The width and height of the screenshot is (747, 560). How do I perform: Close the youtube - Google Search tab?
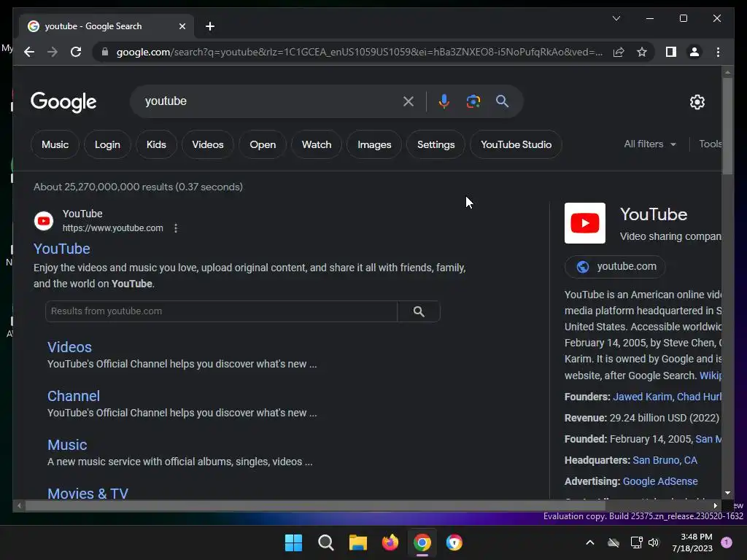coord(182,26)
